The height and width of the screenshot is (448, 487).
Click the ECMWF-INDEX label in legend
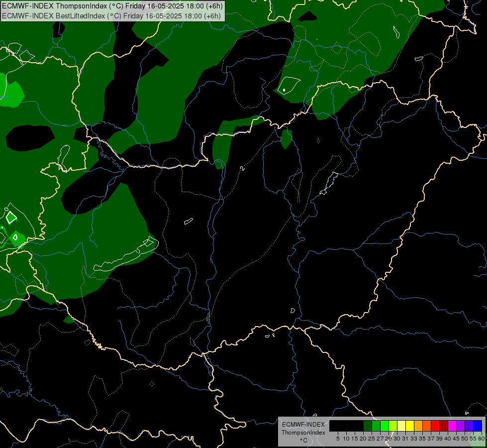pyautogui.click(x=303, y=425)
